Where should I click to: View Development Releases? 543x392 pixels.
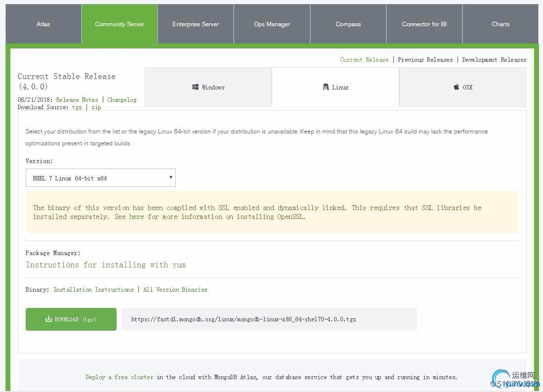coord(494,60)
